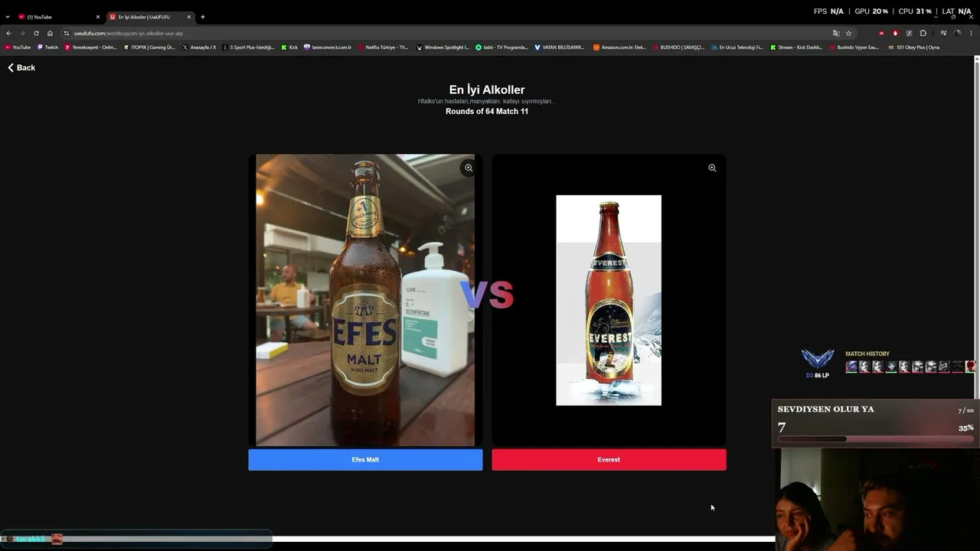Open the YouTube bookmark

pos(18,47)
